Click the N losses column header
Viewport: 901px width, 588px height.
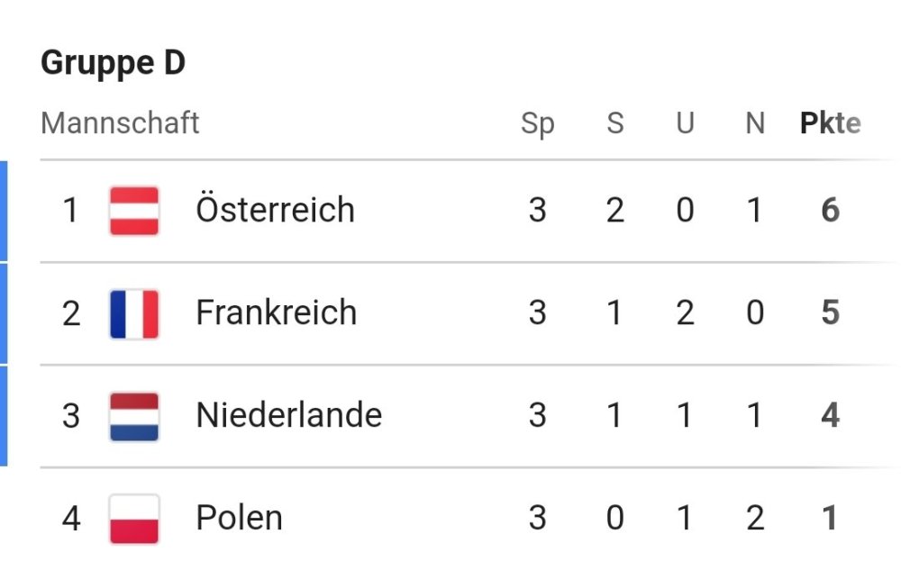click(x=755, y=123)
